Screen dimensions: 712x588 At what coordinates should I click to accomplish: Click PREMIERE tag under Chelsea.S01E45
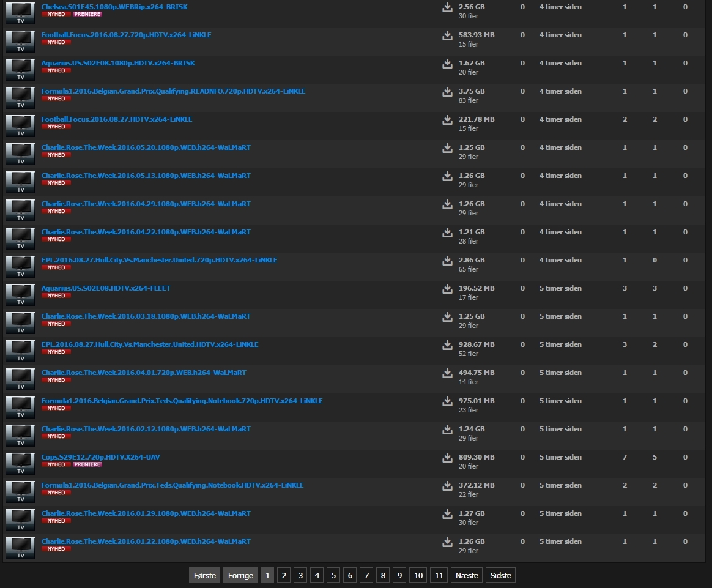point(87,14)
